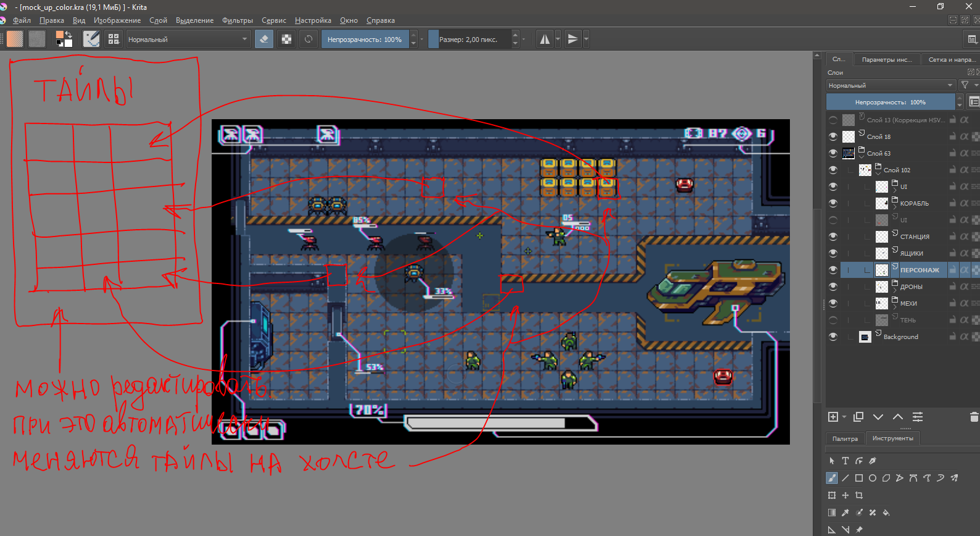Select the Text tool in toolbox

pos(845,461)
